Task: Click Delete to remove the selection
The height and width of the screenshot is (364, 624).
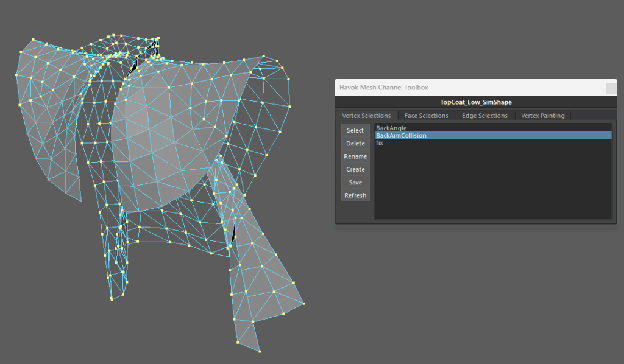Action: click(355, 144)
